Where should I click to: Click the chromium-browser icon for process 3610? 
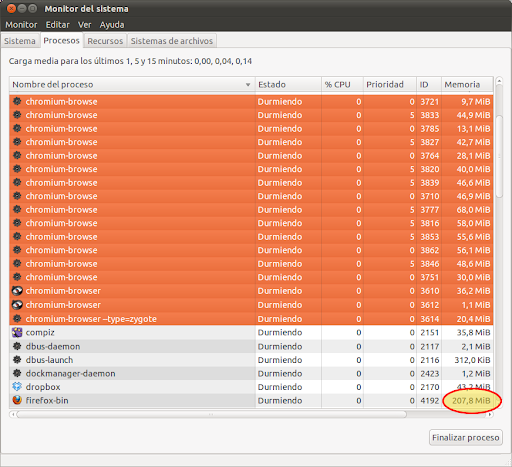[17, 291]
